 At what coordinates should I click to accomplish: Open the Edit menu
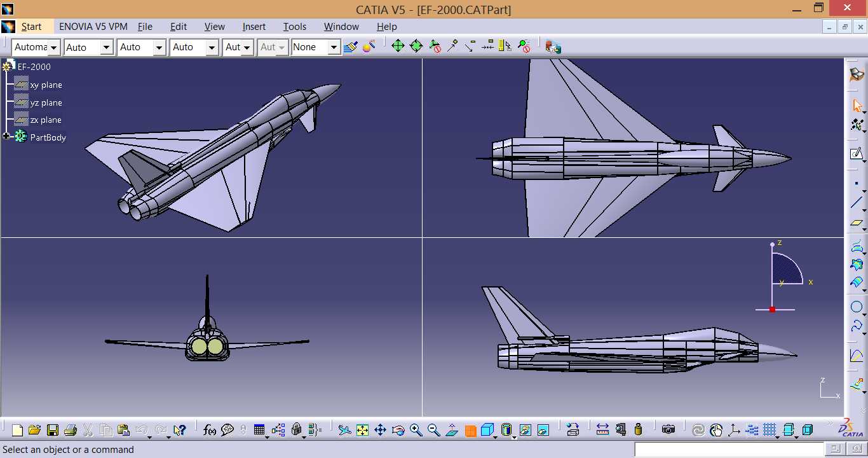point(179,27)
